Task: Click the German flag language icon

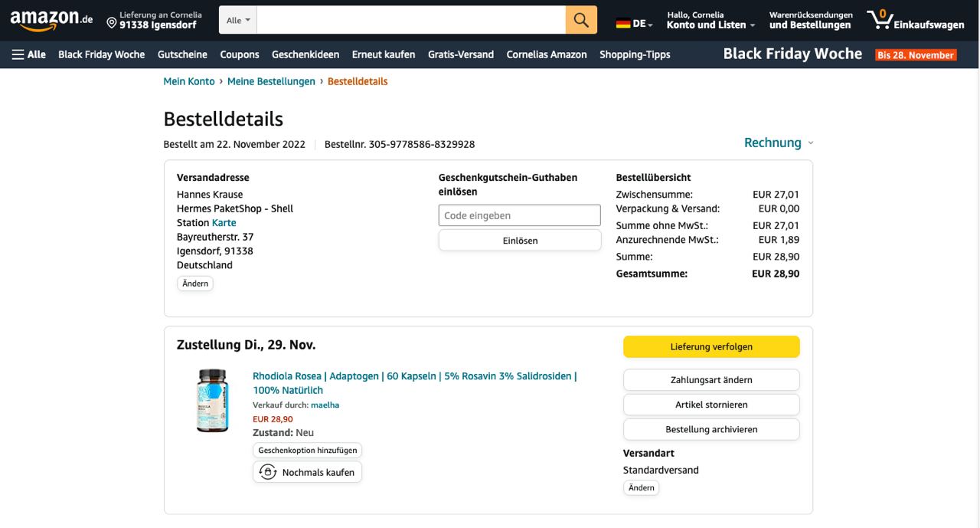Action: [x=623, y=24]
